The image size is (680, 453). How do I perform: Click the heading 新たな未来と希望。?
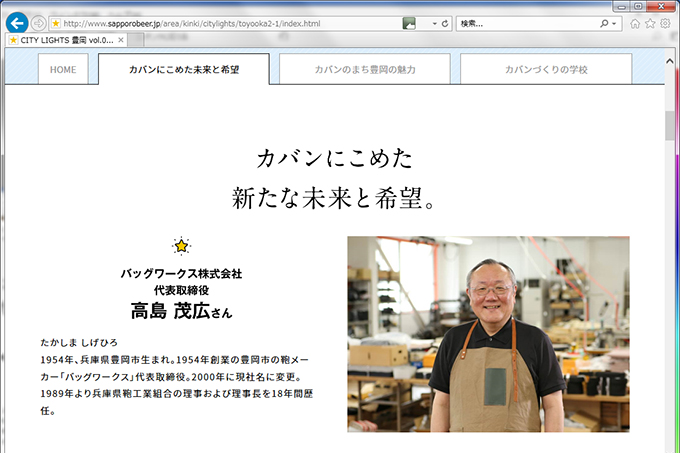(333, 199)
